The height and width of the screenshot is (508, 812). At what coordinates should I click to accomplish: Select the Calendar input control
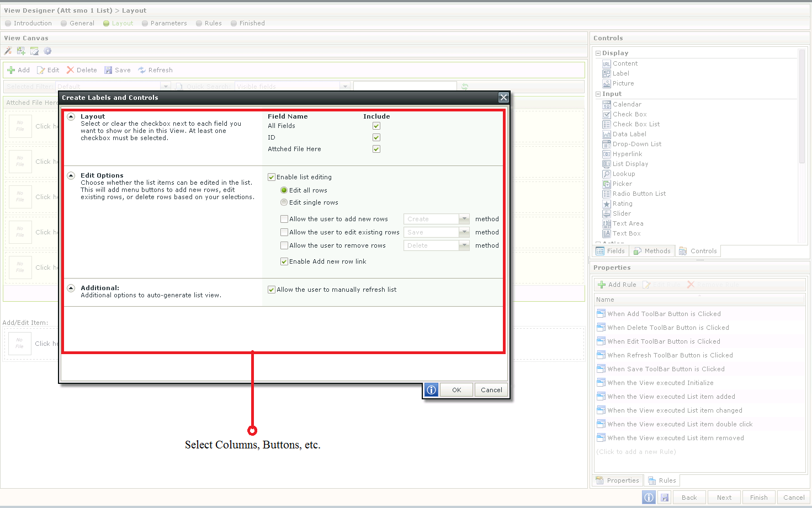[622, 104]
